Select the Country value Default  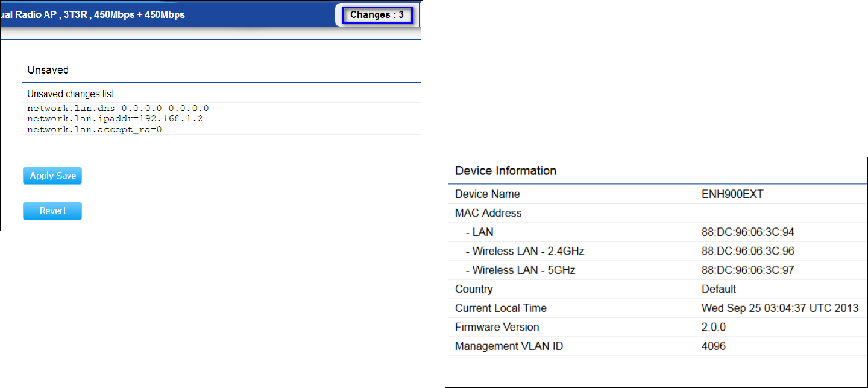click(x=719, y=289)
